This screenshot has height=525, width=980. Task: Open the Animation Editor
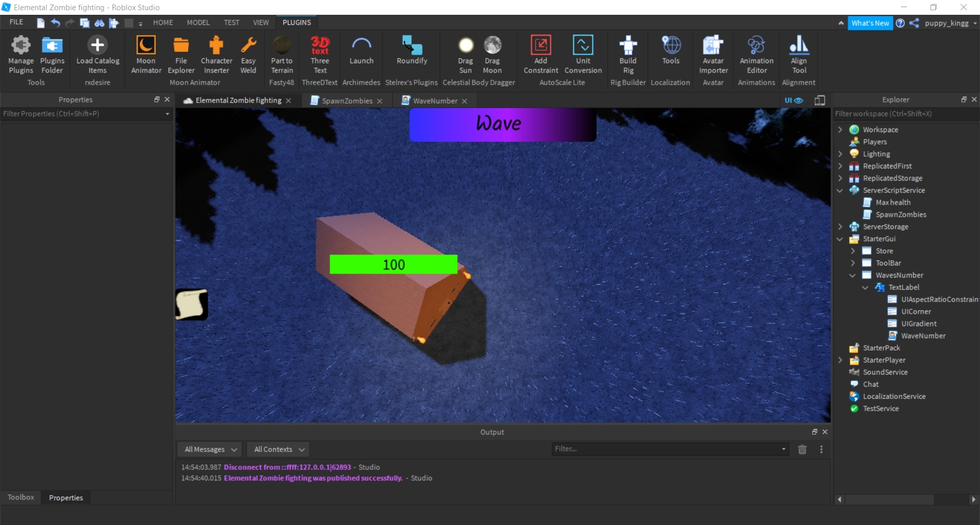coord(756,55)
